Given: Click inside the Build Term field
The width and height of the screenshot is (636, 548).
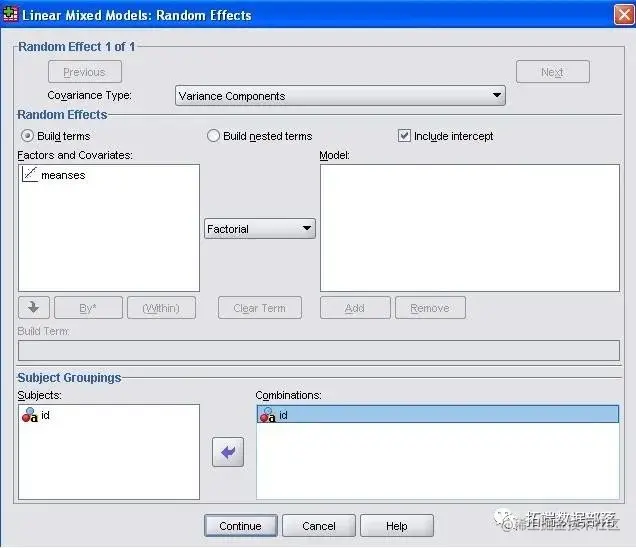Looking at the screenshot, I should click(x=319, y=350).
